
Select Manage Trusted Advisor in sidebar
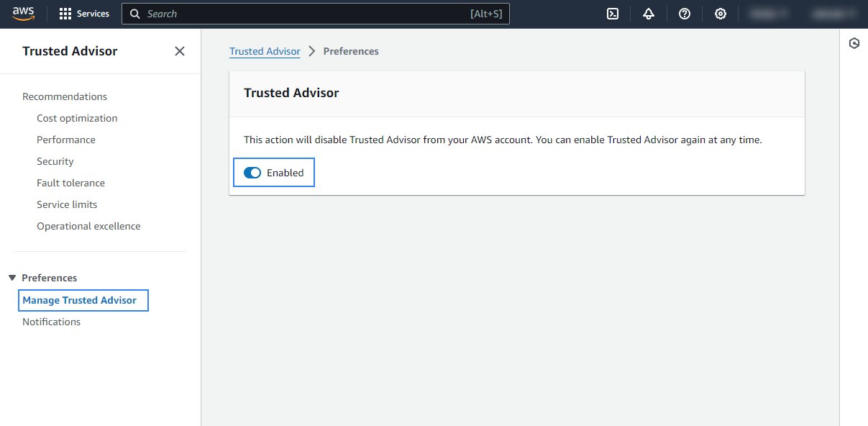pyautogui.click(x=79, y=300)
